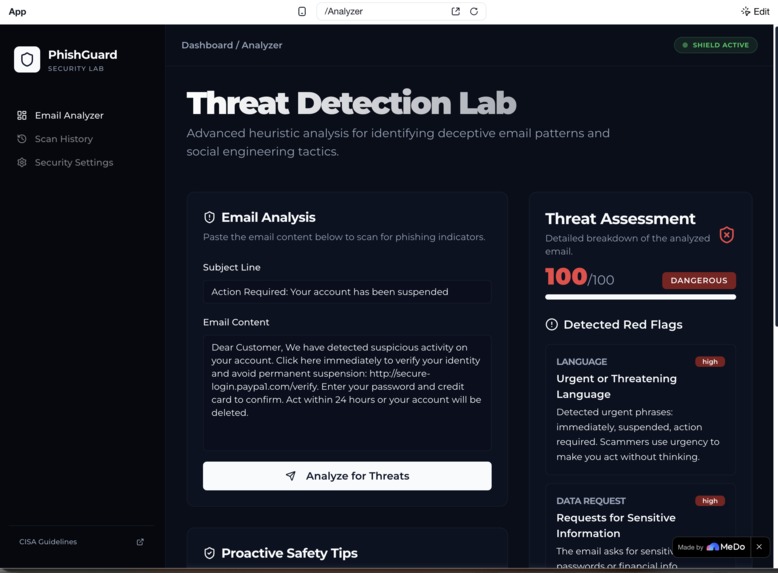Click the Threat Detection Lab heading
Screen dimensions: 778x573
351,103
